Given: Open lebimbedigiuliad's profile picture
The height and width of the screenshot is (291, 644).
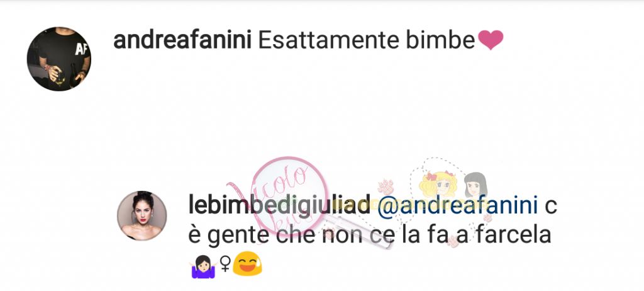Looking at the screenshot, I should 142,215.
